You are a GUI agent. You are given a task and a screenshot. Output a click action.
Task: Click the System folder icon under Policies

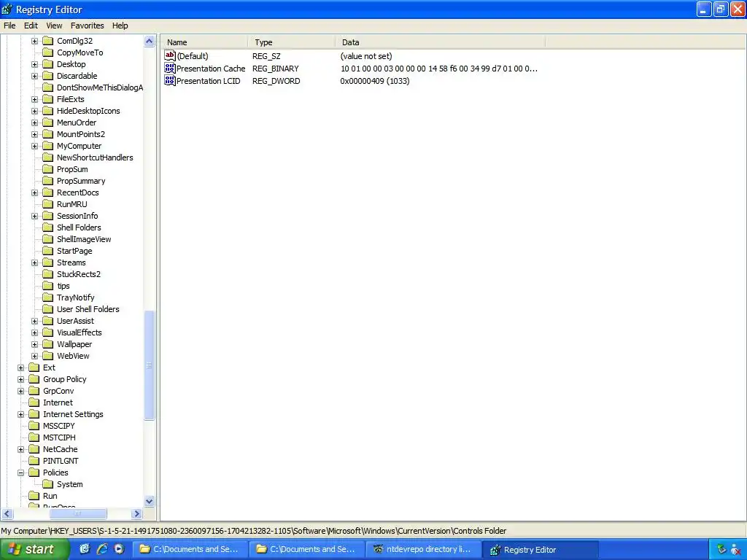(x=47, y=484)
